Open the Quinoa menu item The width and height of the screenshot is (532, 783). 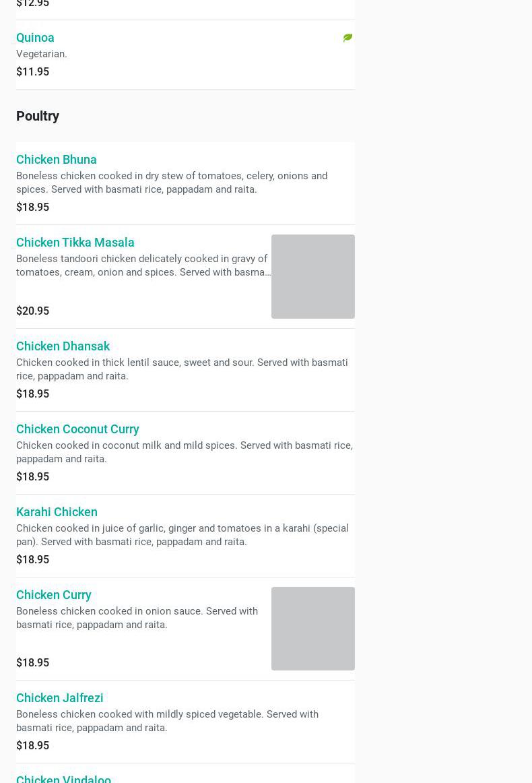35,38
